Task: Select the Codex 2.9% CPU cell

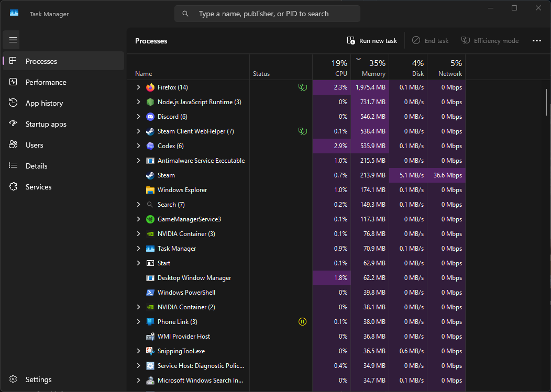Action: point(332,146)
